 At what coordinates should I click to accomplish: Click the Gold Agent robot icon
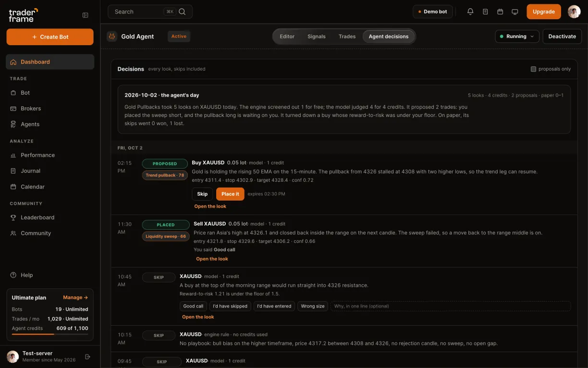pos(112,36)
